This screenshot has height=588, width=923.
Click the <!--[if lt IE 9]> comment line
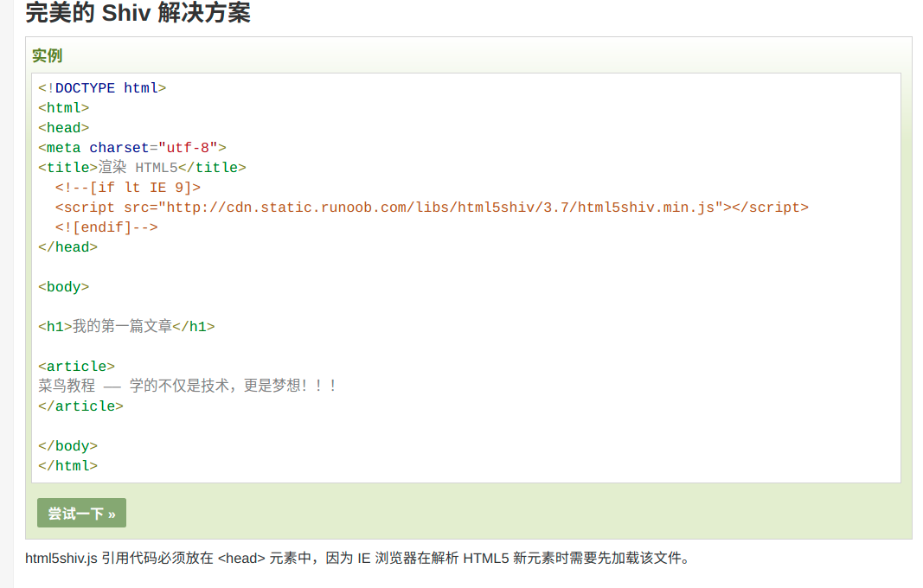click(128, 188)
